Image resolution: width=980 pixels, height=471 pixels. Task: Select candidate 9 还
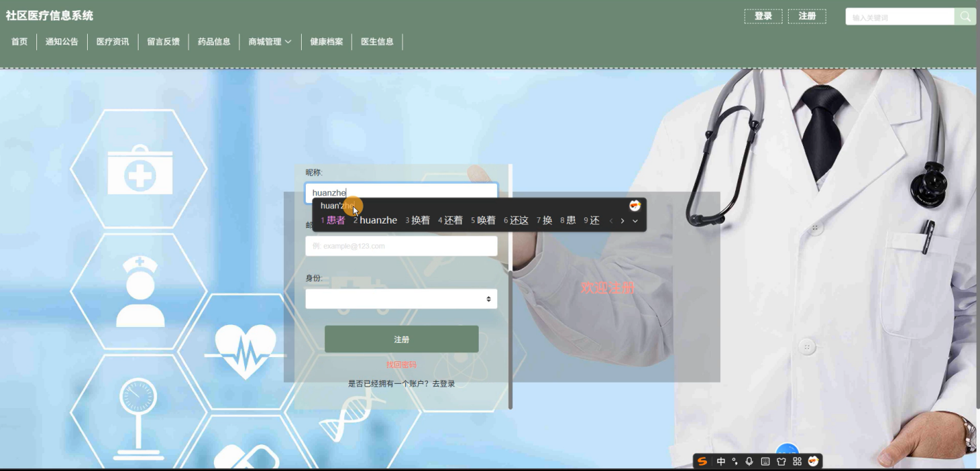(592, 221)
